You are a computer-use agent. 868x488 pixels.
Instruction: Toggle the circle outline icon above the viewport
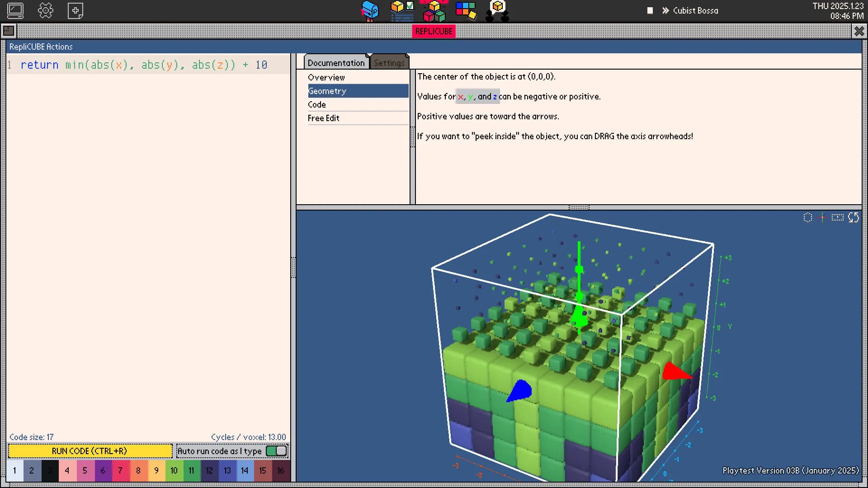pyautogui.click(x=808, y=217)
